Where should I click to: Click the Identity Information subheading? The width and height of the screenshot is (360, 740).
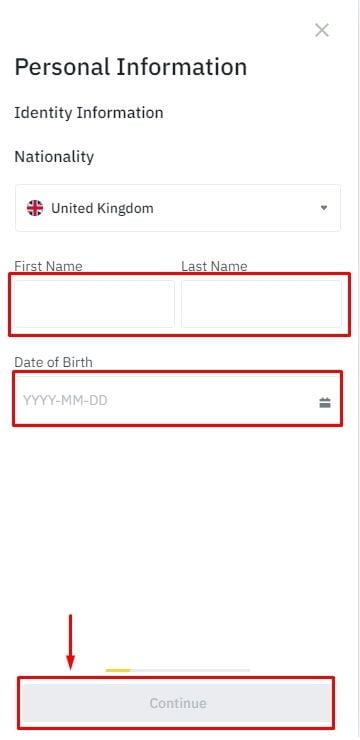click(89, 113)
